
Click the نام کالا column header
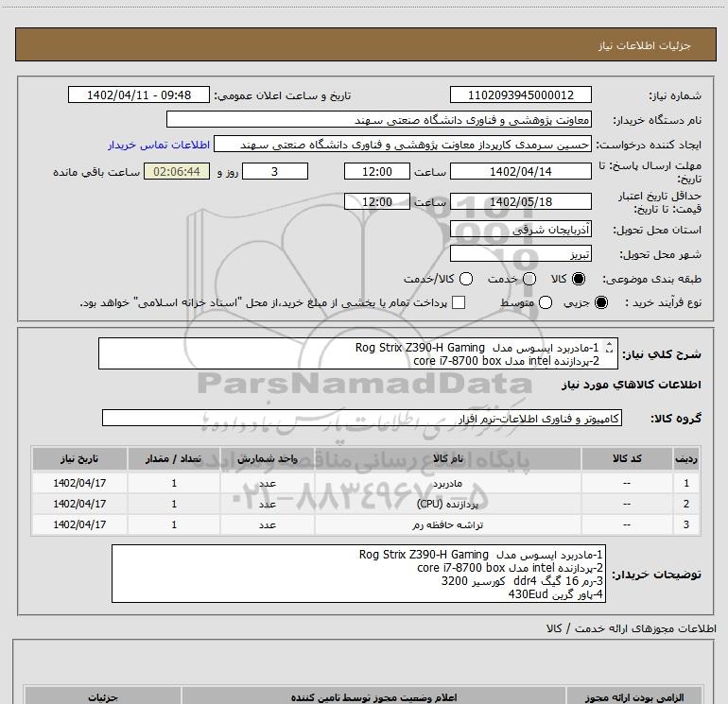pyautogui.click(x=447, y=458)
